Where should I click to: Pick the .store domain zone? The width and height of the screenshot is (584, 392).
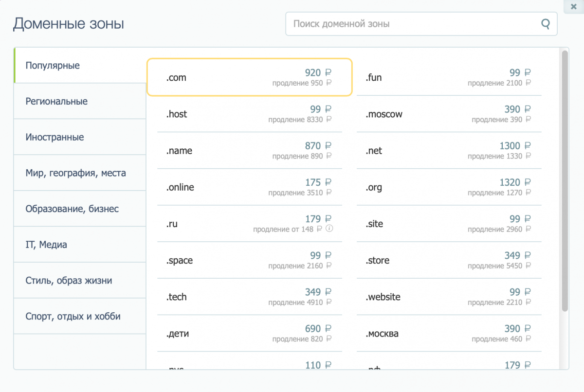[x=449, y=260]
